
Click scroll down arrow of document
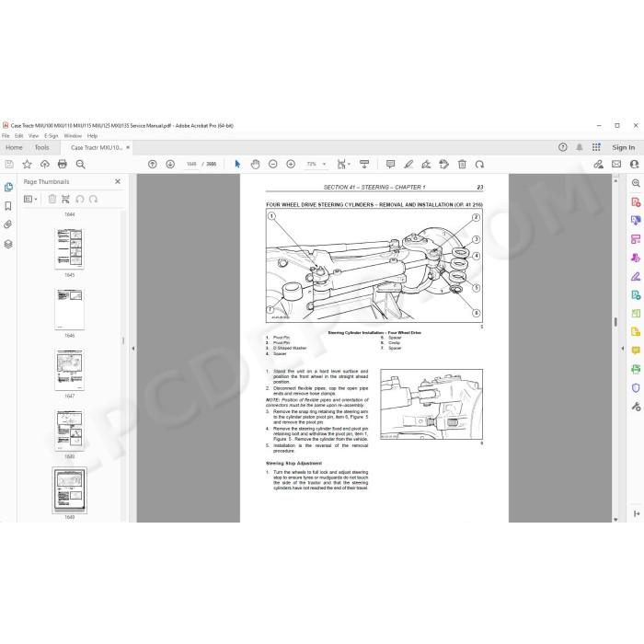point(615,519)
